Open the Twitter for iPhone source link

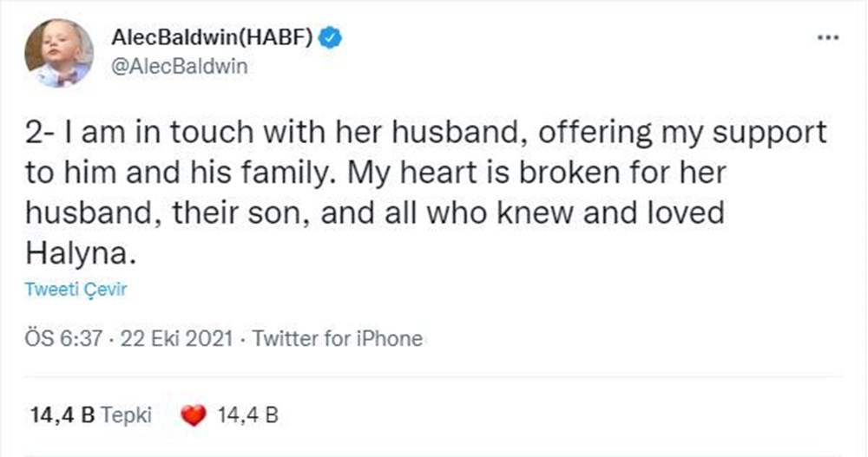pyautogui.click(x=337, y=338)
